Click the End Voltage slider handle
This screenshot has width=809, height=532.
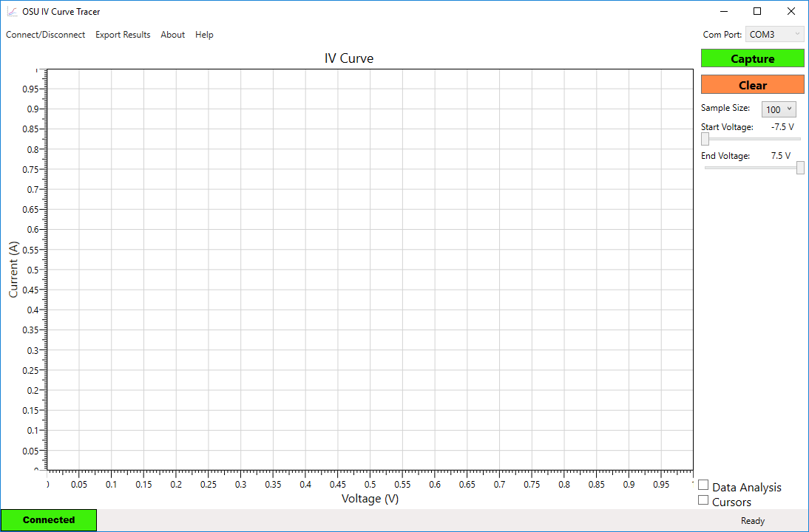[799, 168]
